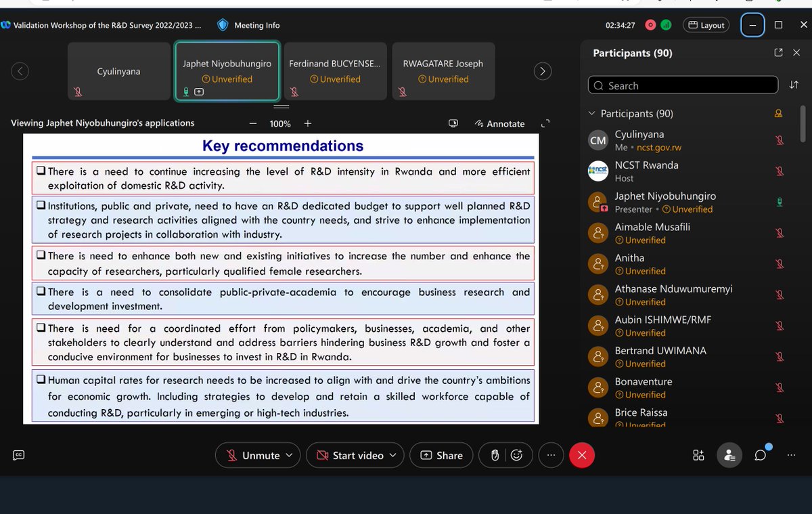Raise hand icon
Image resolution: width=812 pixels, height=514 pixels.
click(x=495, y=455)
